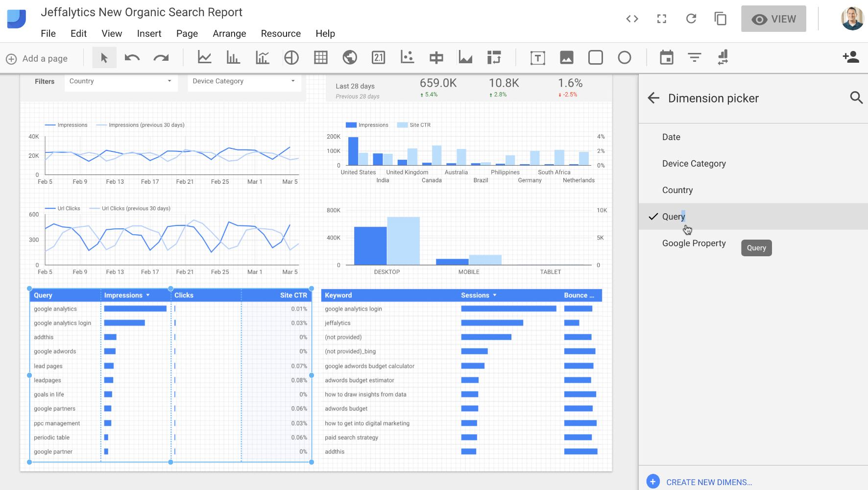
Task: Add a filter control
Action: pos(695,57)
